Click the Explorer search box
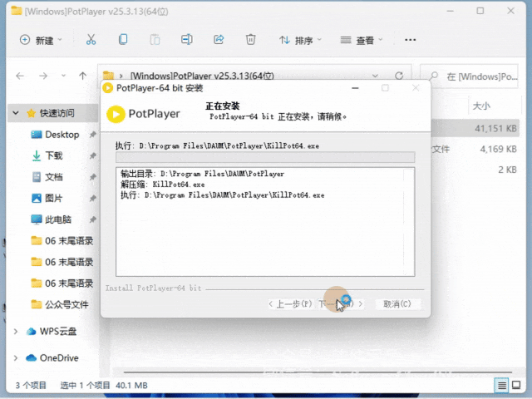 pos(470,76)
